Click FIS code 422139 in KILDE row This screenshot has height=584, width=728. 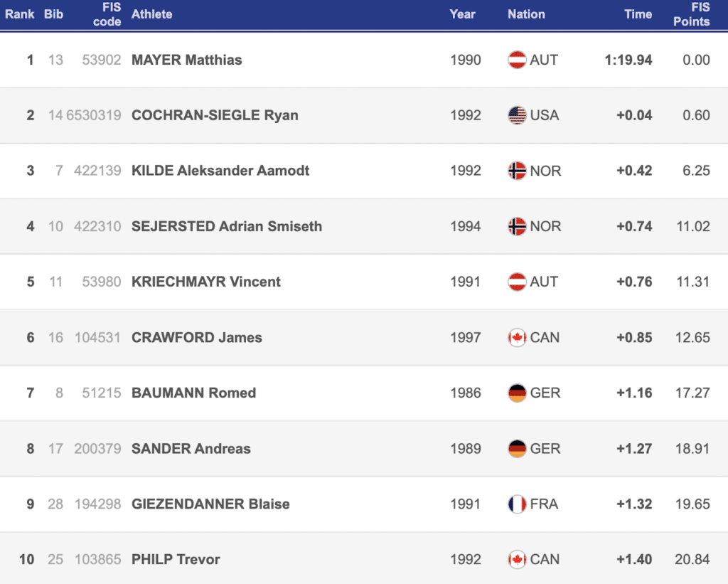click(x=97, y=171)
